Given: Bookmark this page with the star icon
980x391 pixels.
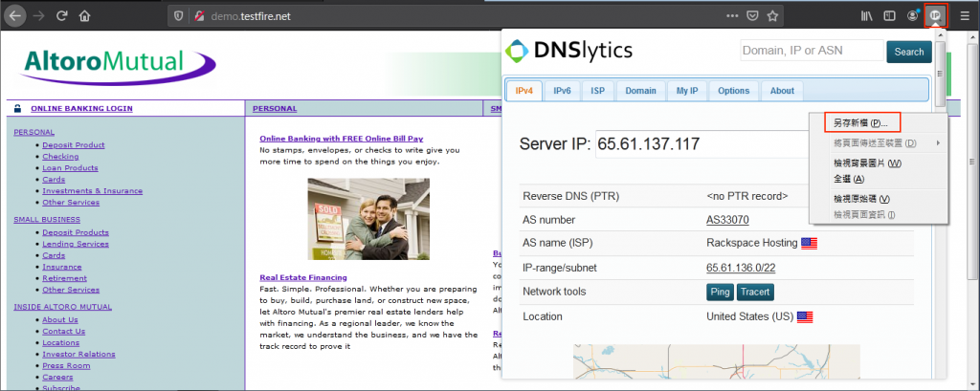Looking at the screenshot, I should pos(772,16).
